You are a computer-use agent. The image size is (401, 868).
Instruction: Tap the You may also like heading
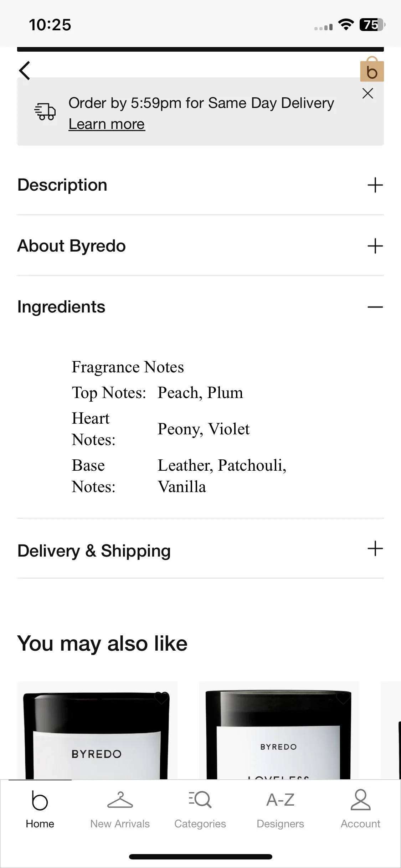point(102,644)
